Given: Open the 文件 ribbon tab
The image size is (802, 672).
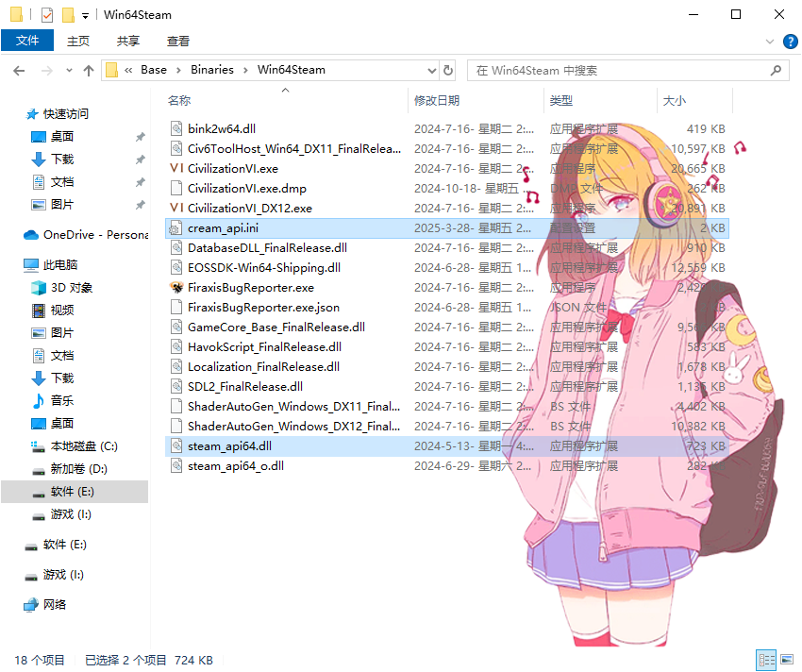Looking at the screenshot, I should (27, 41).
